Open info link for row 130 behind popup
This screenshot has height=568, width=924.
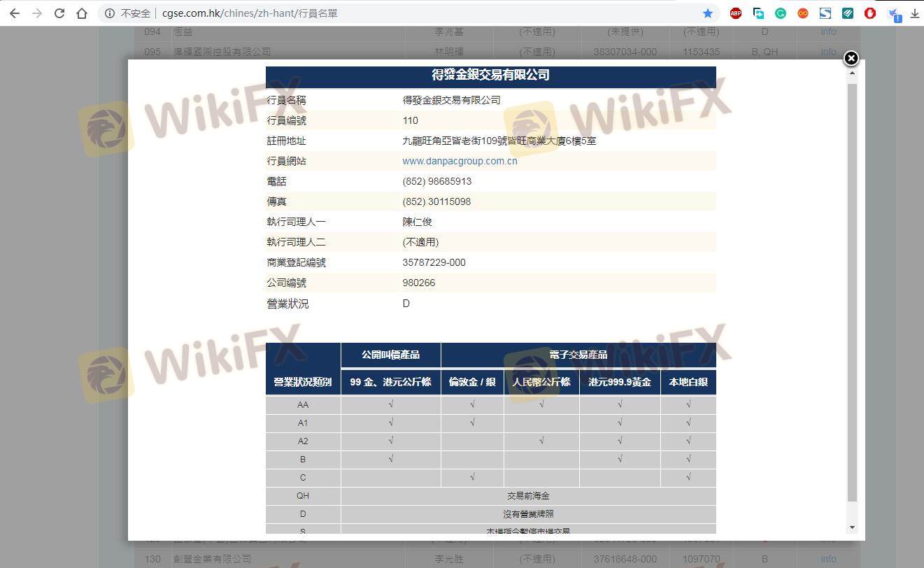point(828,559)
